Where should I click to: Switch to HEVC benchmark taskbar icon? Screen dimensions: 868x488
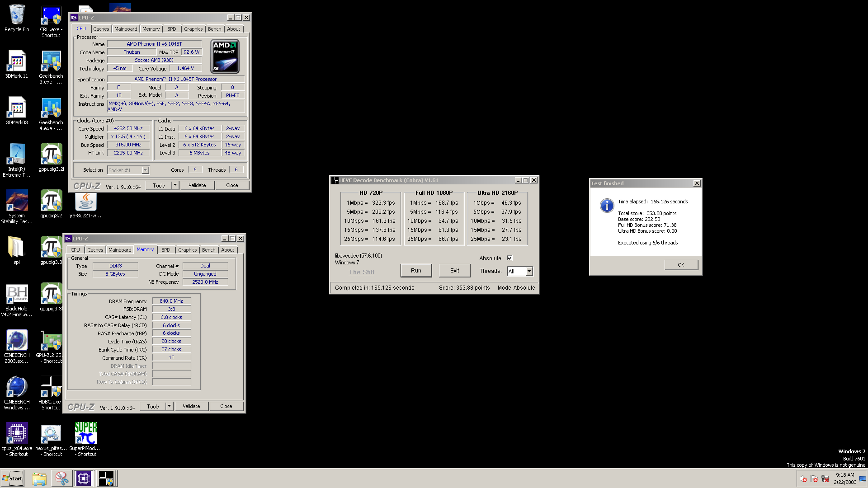pyautogui.click(x=106, y=479)
